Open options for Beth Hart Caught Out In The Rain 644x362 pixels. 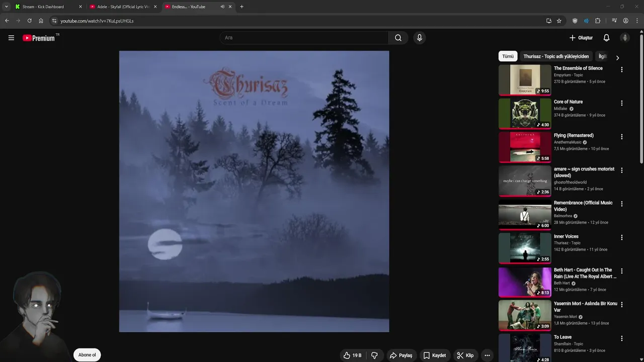621,271
